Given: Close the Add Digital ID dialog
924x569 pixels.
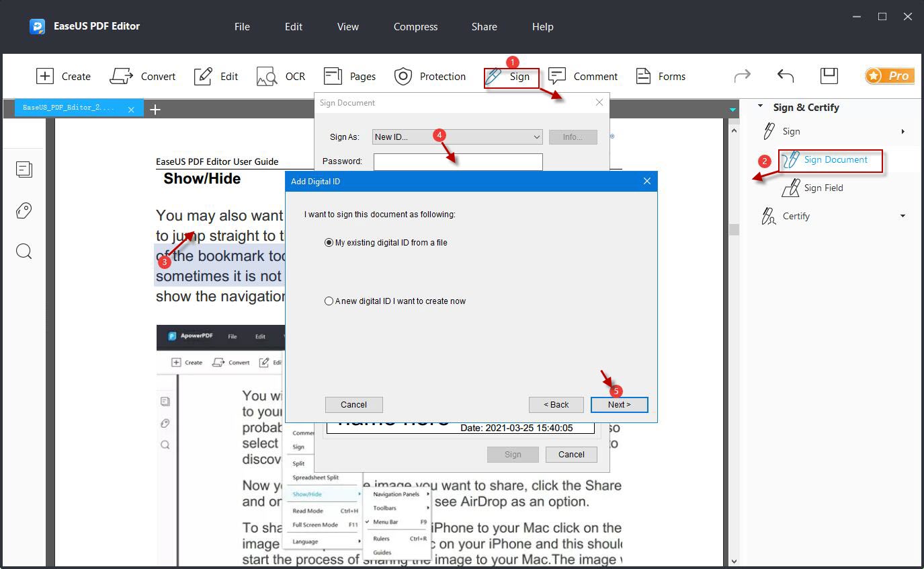Looking at the screenshot, I should pyautogui.click(x=647, y=181).
